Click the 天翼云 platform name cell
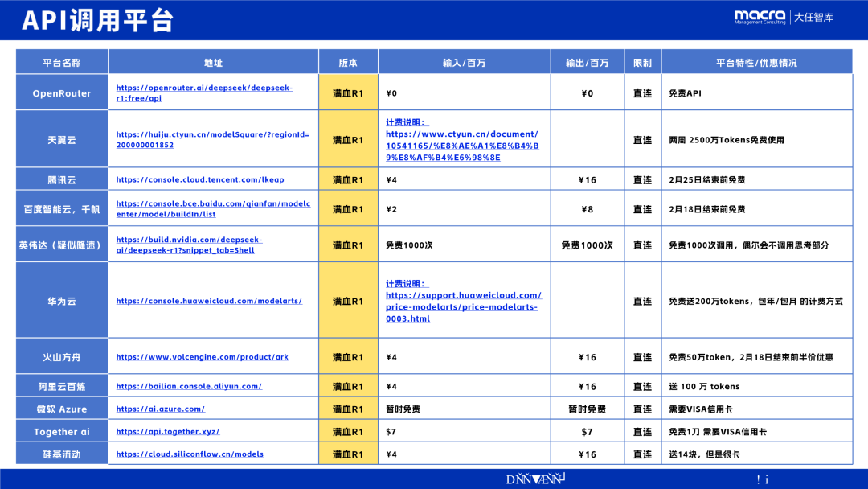 click(62, 140)
